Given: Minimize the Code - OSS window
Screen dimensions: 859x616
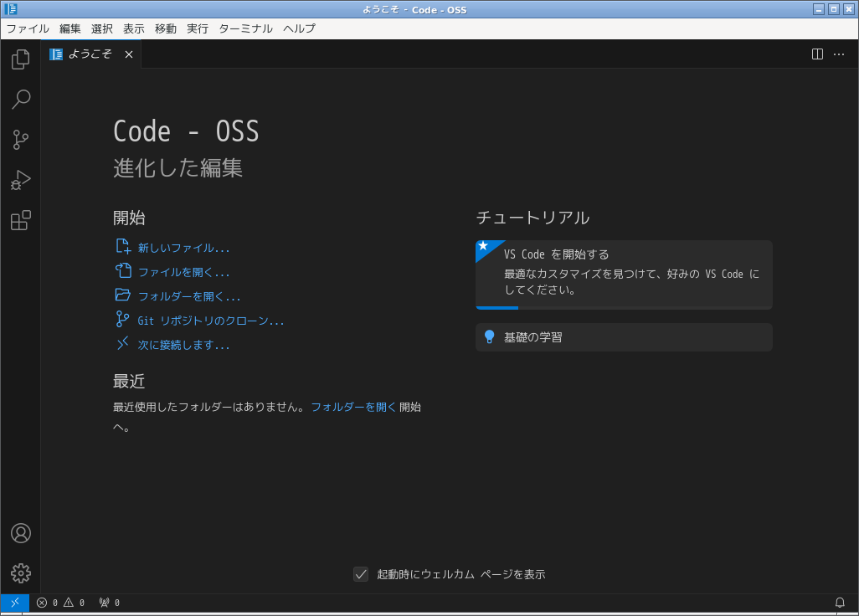Looking at the screenshot, I should [819, 8].
